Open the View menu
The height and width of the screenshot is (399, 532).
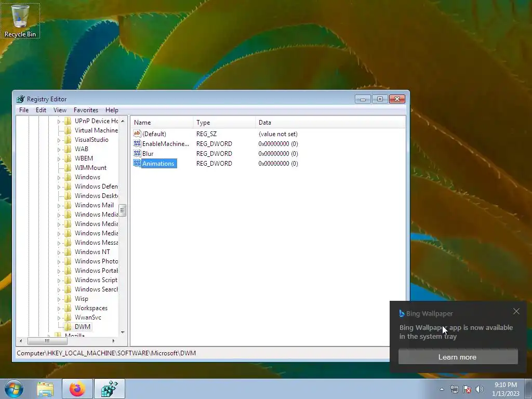pyautogui.click(x=60, y=110)
